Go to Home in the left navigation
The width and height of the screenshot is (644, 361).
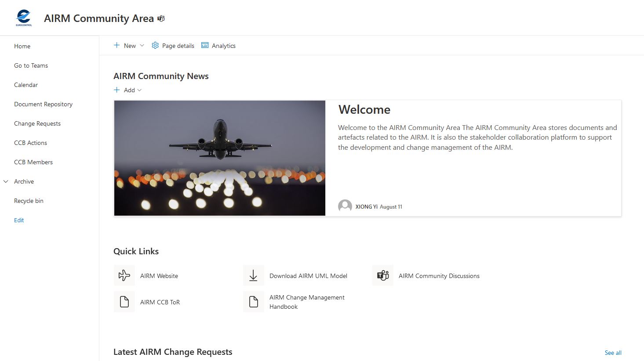[x=22, y=46]
